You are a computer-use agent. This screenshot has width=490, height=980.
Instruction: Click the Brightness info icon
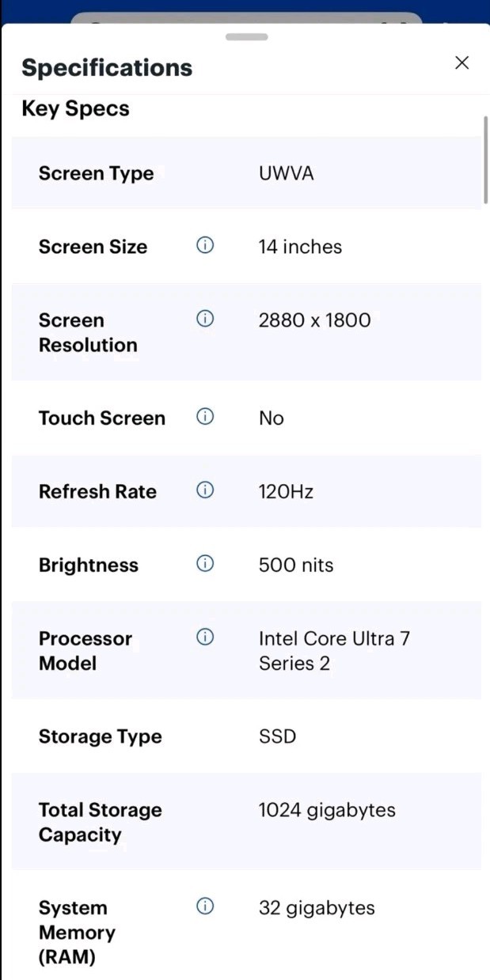205,564
